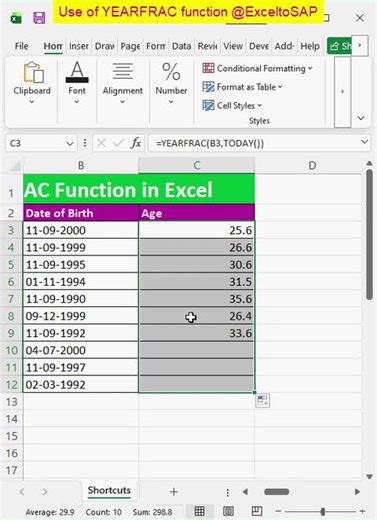Click the Auto Fill Options icon
The height and width of the screenshot is (520, 377).
click(263, 401)
